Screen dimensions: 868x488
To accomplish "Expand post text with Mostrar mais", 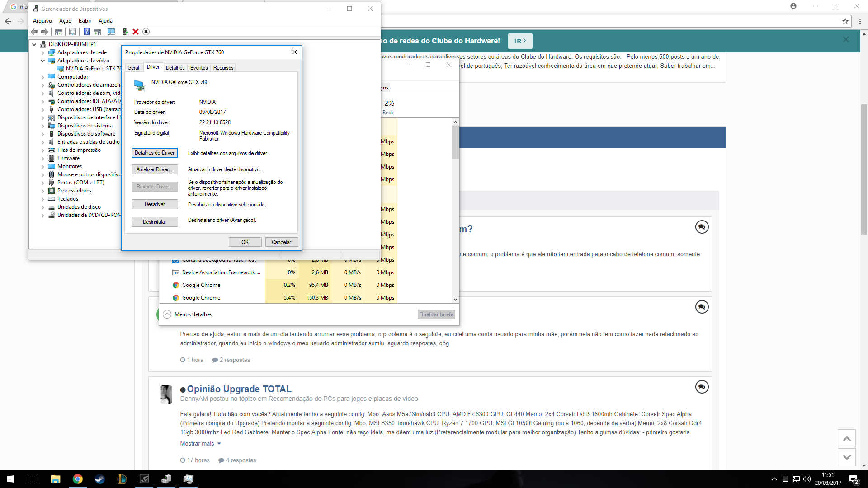I will pos(200,444).
